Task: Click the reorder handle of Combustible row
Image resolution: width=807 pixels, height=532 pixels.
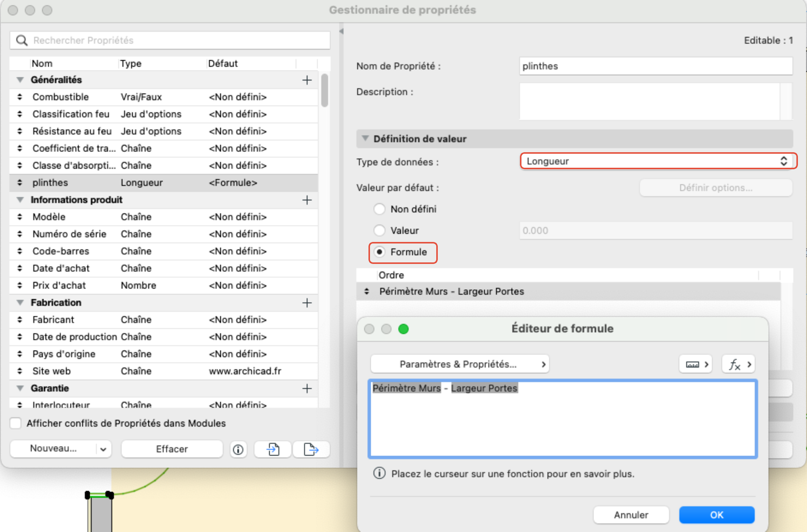Action: pyautogui.click(x=20, y=97)
